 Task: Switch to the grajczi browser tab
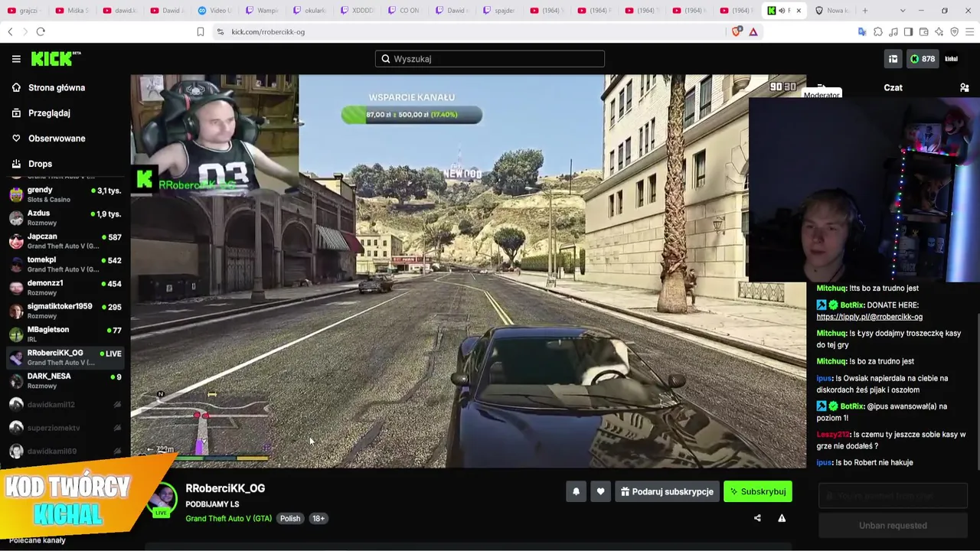click(24, 11)
